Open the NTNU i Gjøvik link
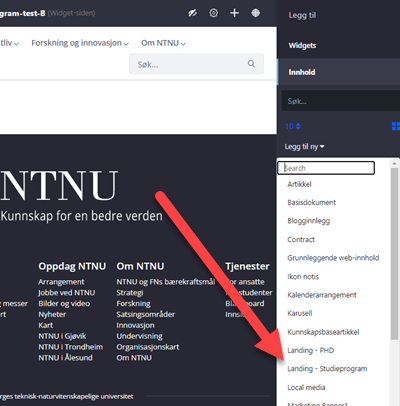Image resolution: width=400 pixels, height=406 pixels. [x=62, y=336]
